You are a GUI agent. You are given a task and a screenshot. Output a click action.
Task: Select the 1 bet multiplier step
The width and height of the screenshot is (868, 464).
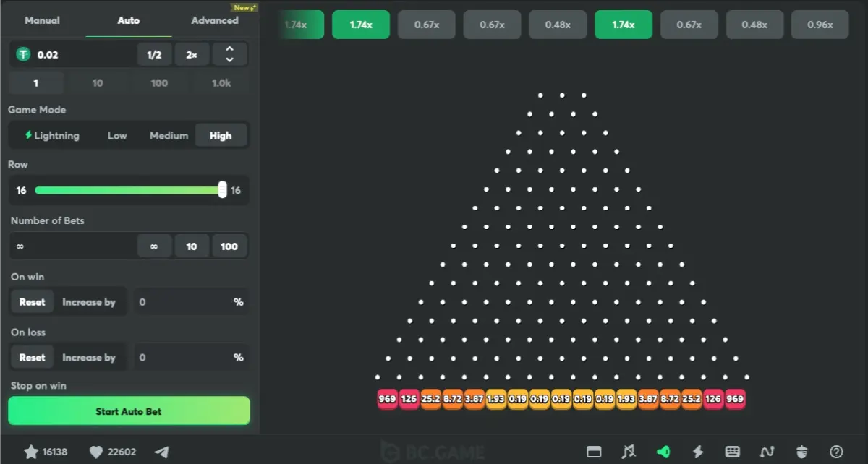click(x=36, y=83)
